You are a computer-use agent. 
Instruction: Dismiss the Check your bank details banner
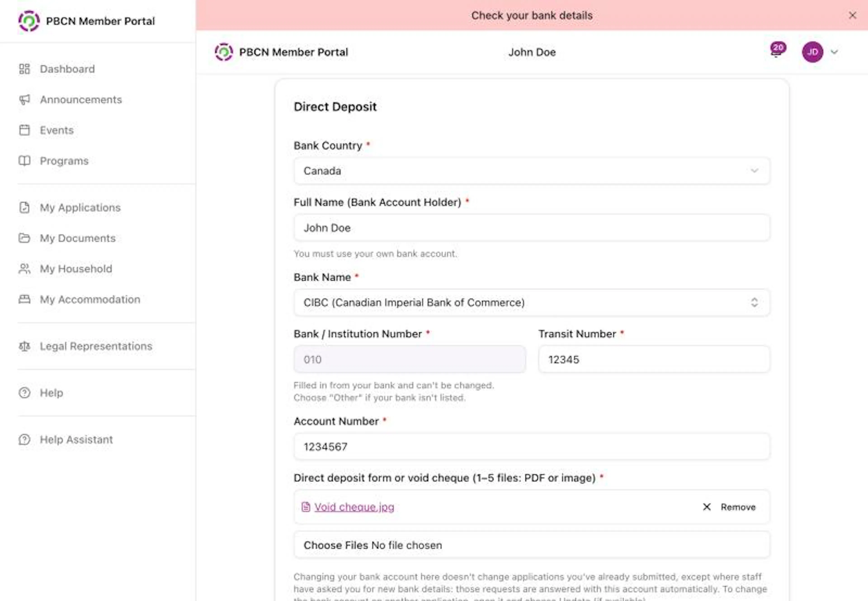(853, 15)
